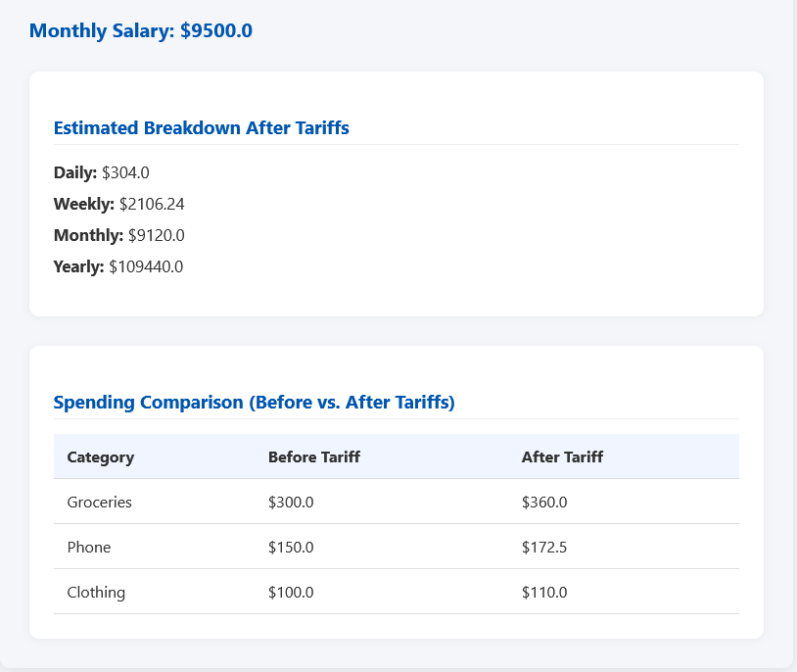Select the Estimated Breakdown After Tariffs heading
This screenshot has width=797, height=672.
click(x=201, y=128)
